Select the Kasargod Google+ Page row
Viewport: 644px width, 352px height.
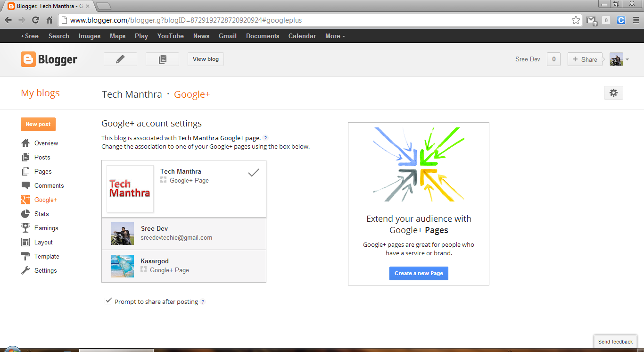pos(184,266)
